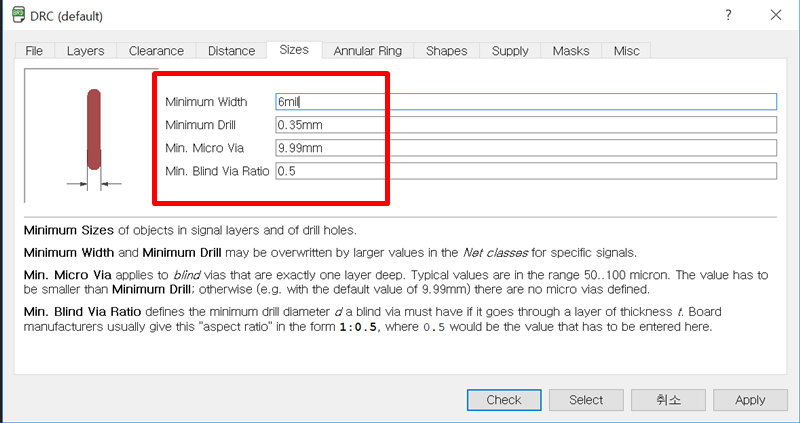The image size is (800, 423).
Task: Open the Supply tab
Action: [x=510, y=50]
